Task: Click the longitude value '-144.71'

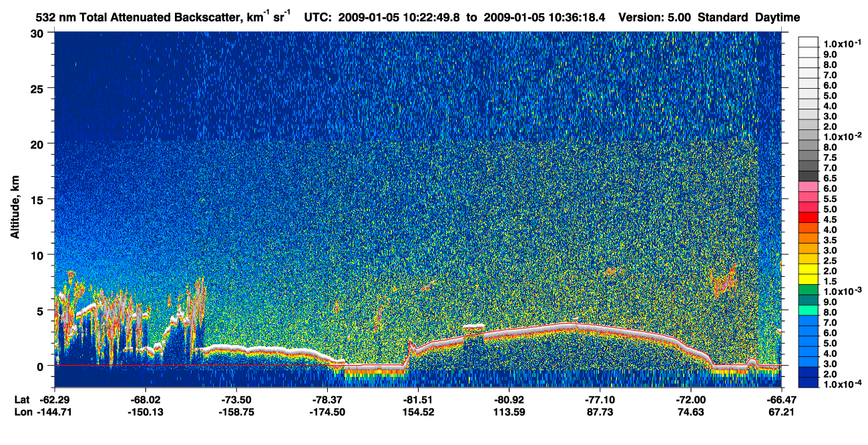Action: click(54, 412)
